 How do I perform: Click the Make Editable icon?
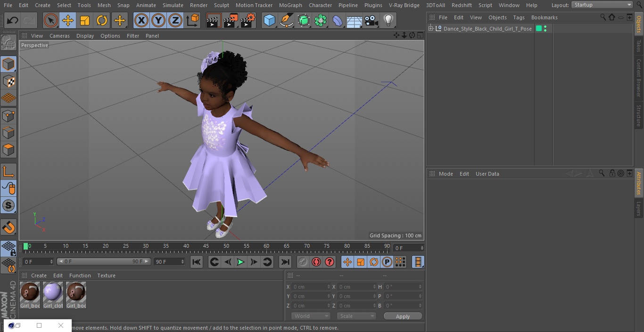click(8, 43)
